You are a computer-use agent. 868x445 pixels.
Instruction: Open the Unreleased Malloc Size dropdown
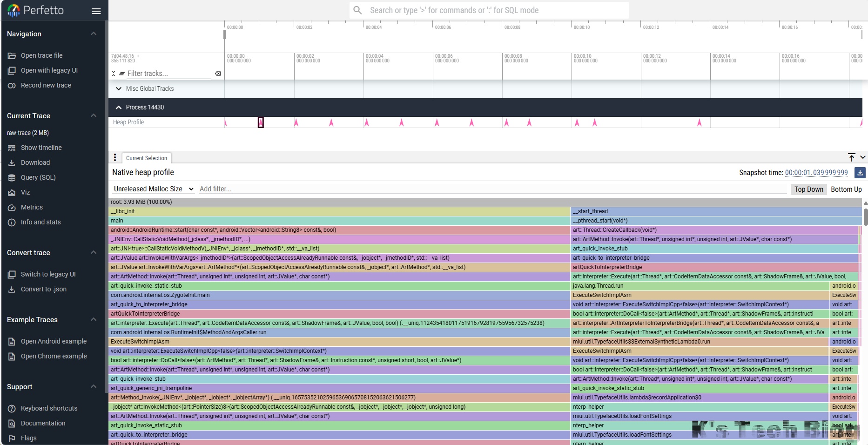pyautogui.click(x=153, y=189)
